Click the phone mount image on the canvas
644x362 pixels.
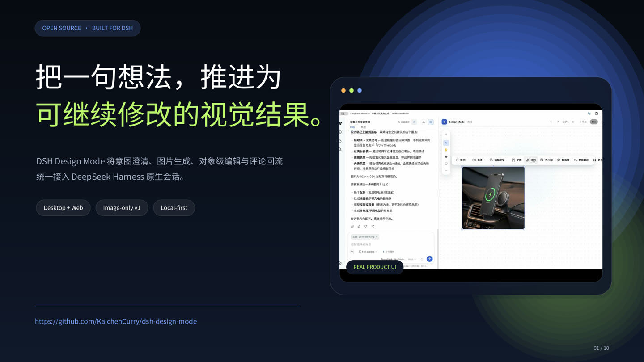click(493, 198)
